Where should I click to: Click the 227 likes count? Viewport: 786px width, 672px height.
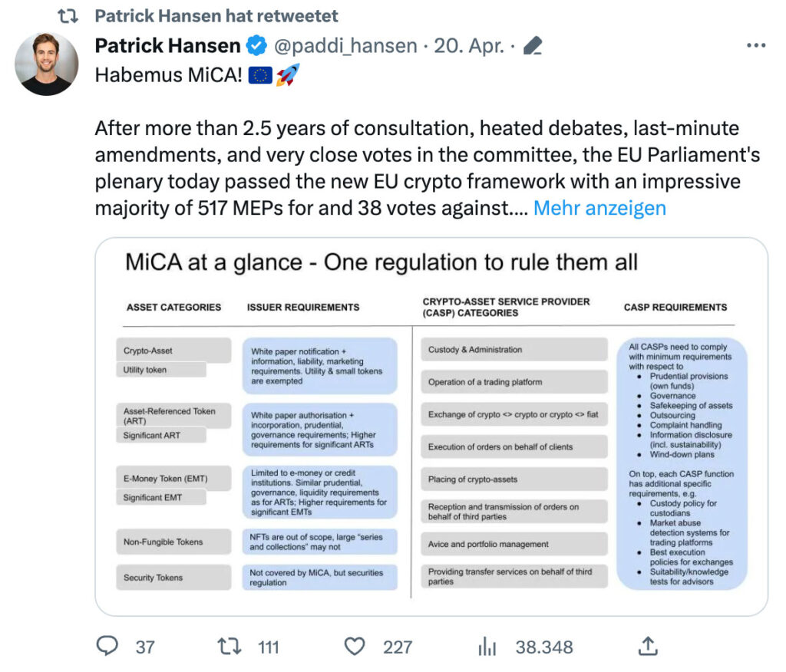(398, 647)
